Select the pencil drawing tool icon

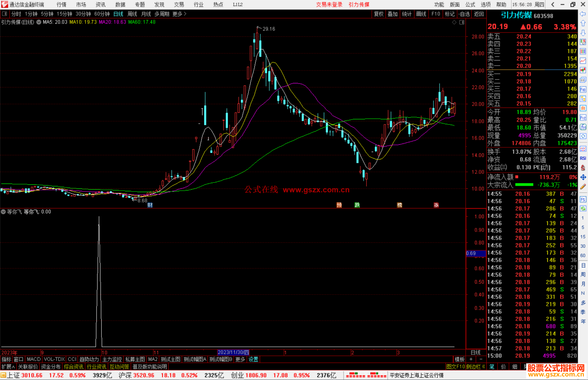point(583,187)
